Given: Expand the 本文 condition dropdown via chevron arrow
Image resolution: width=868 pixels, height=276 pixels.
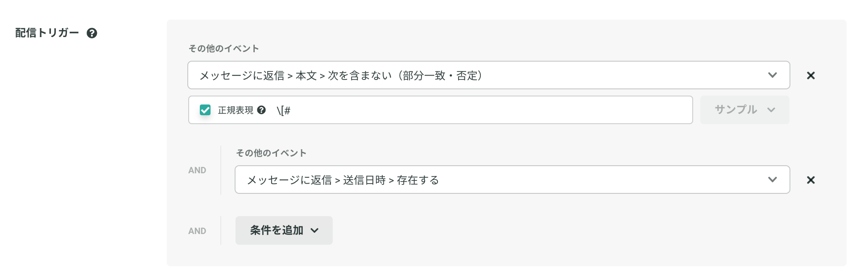Looking at the screenshot, I should (773, 75).
